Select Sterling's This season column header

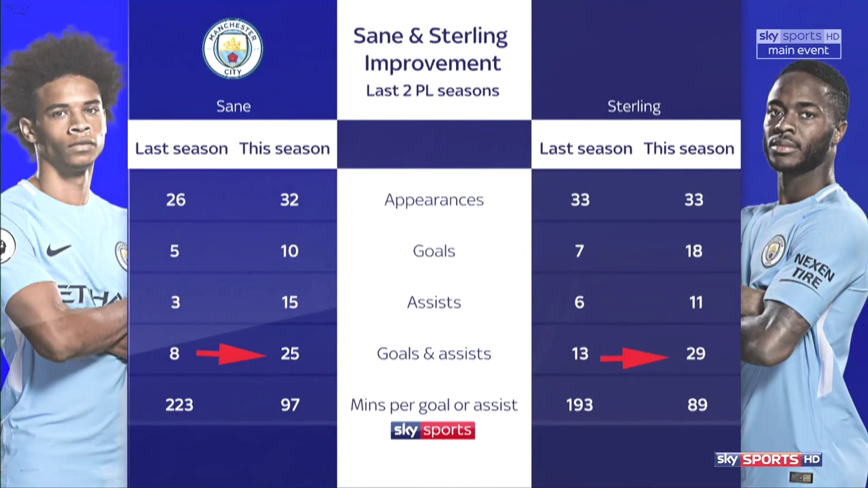point(689,148)
